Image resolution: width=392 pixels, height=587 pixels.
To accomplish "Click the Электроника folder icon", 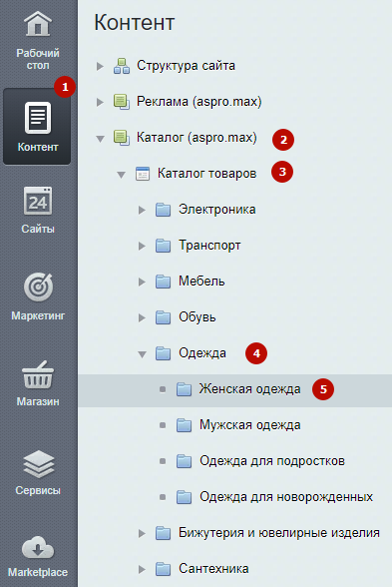I will 164,210.
